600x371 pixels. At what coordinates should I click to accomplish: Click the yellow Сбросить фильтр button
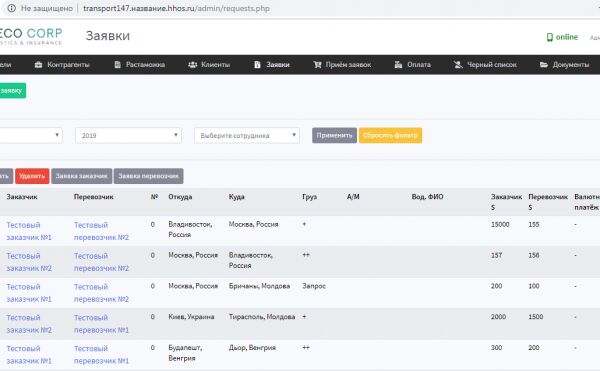(390, 135)
